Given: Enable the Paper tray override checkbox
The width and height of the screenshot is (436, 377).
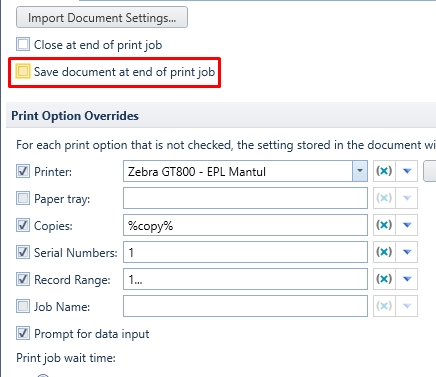Looking at the screenshot, I should (x=23, y=198).
